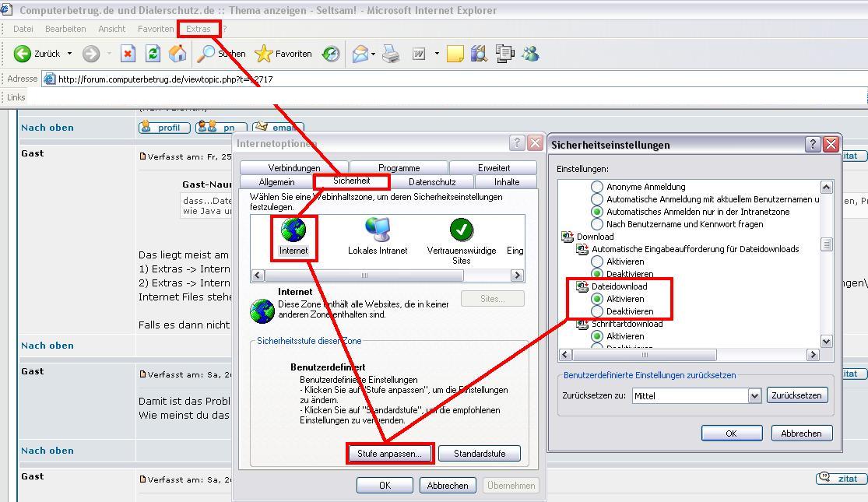Switch to the Datenschutz tab
The image size is (868, 502).
coord(432,181)
